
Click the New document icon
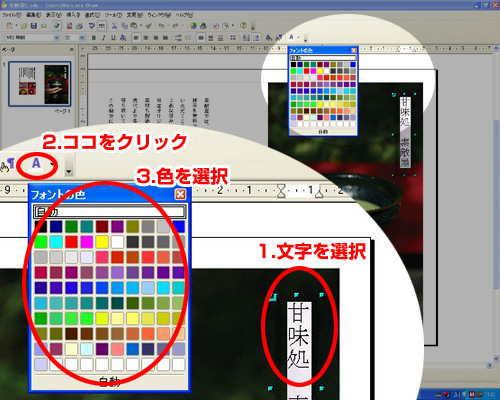coord(9,26)
